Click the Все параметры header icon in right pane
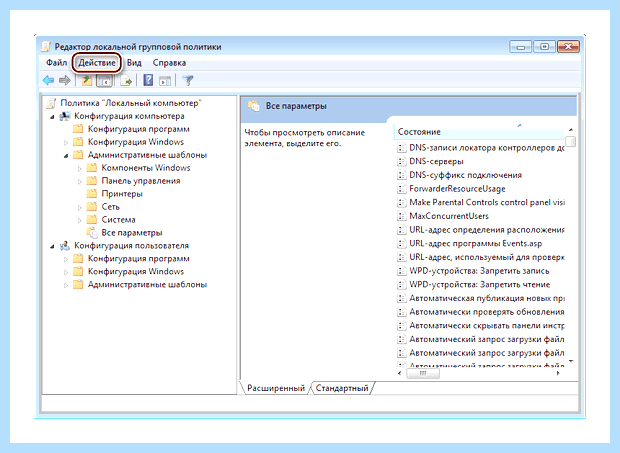Screen dimensions: 620x453 [x=253, y=106]
